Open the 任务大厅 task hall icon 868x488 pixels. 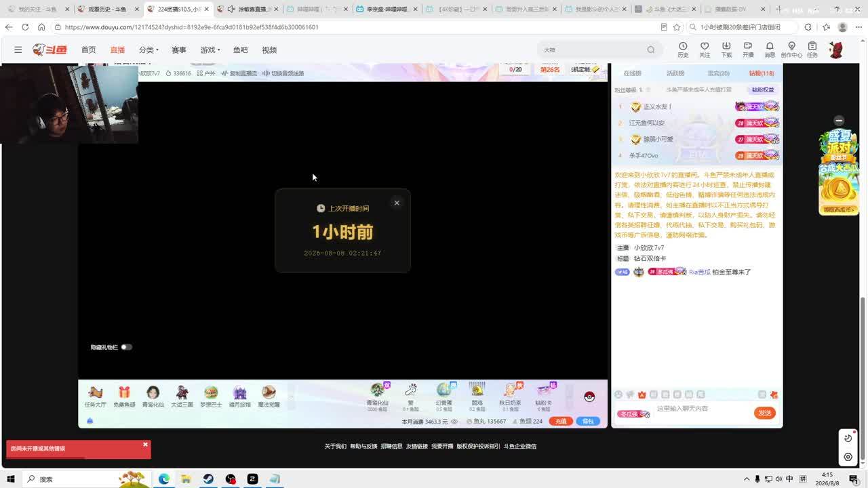click(x=96, y=396)
